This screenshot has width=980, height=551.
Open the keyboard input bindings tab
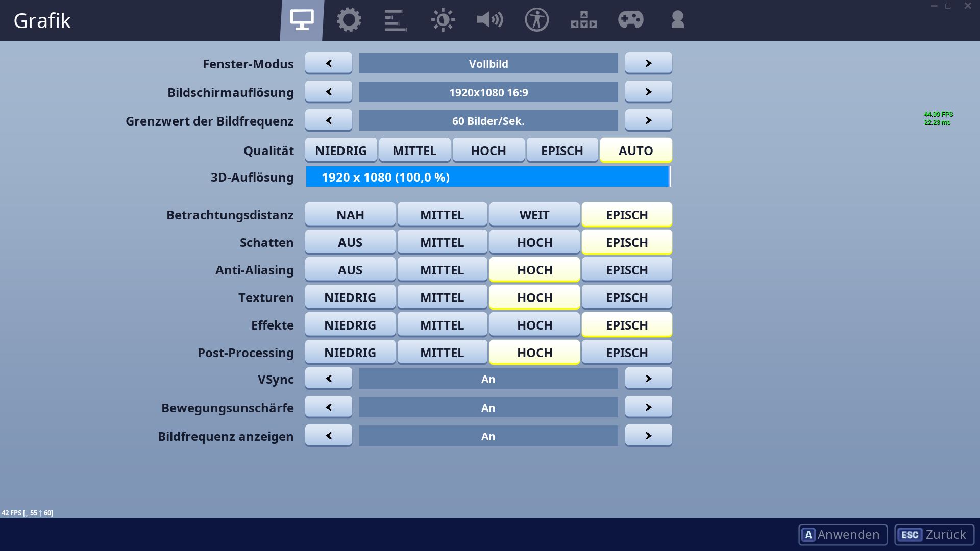coord(583,20)
